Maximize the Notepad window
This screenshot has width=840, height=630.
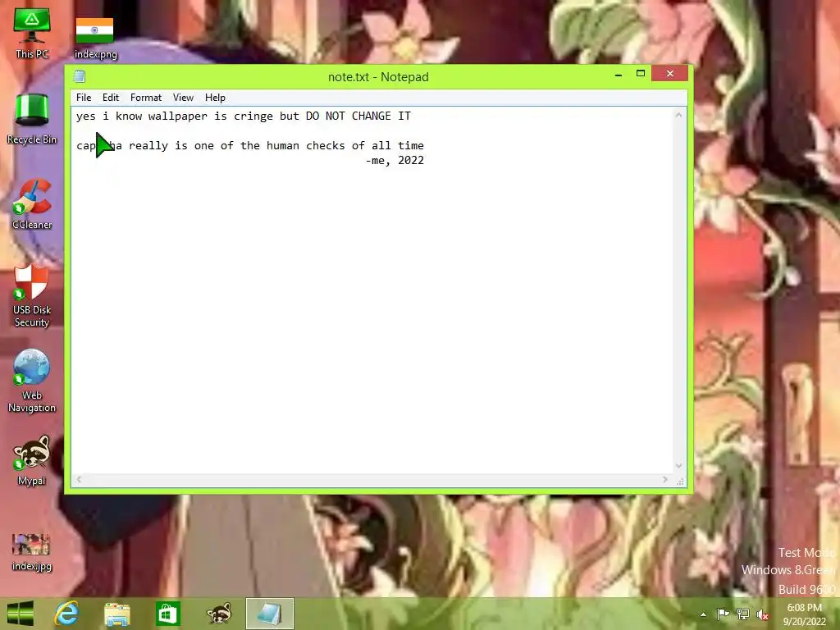[x=640, y=73]
